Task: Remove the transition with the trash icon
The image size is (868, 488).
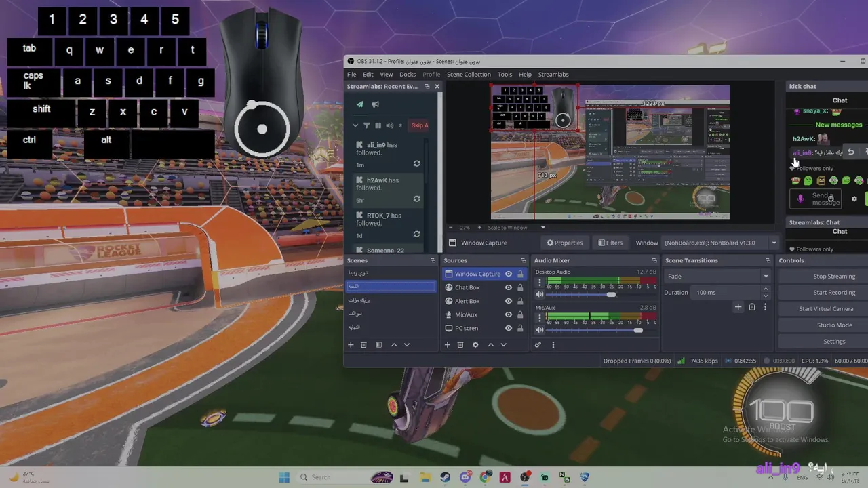Action: click(752, 307)
